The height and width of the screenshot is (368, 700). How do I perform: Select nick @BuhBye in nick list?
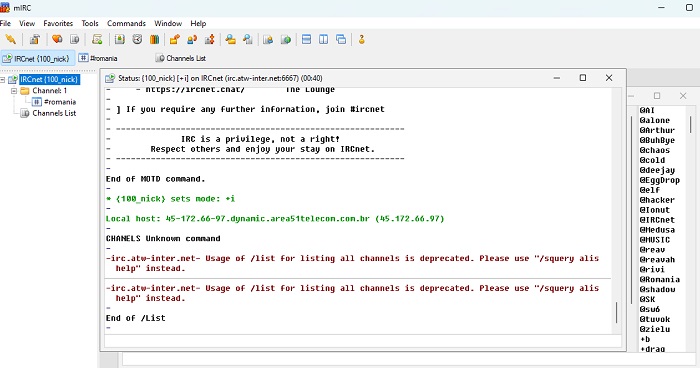[657, 140]
